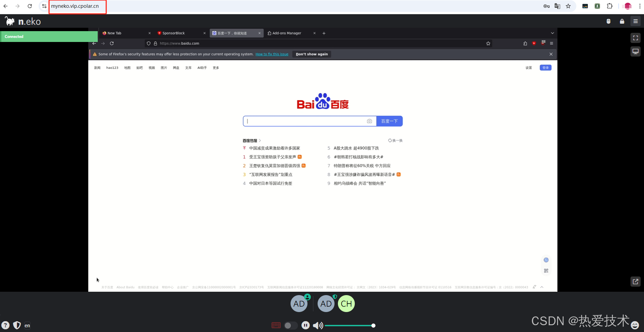Open the Firefox application menu
Image resolution: width=644 pixels, height=332 pixels.
tap(552, 43)
